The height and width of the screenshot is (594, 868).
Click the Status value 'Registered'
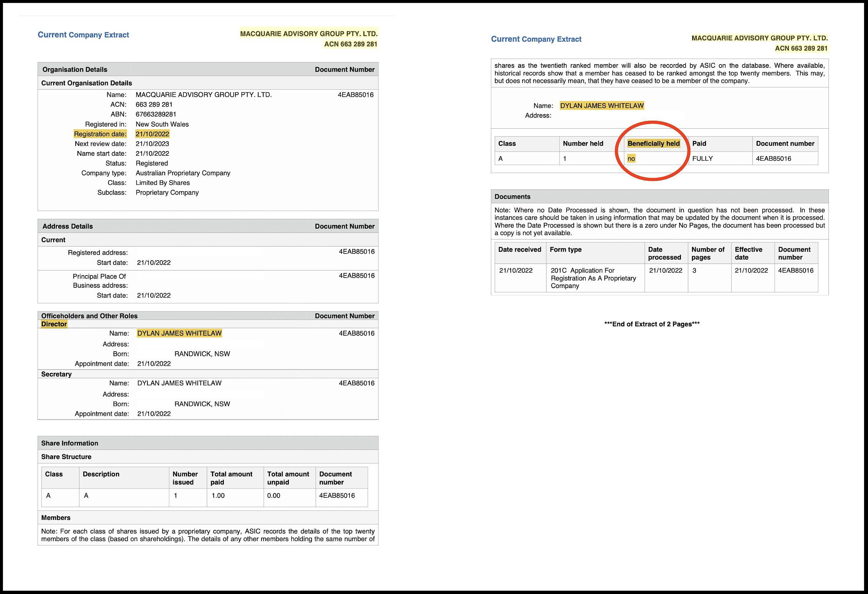[x=152, y=163]
